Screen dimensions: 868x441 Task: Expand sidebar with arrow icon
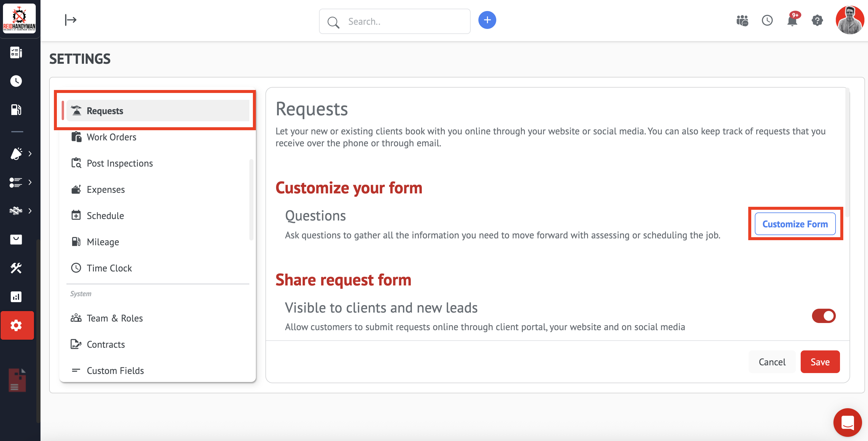[x=70, y=20]
